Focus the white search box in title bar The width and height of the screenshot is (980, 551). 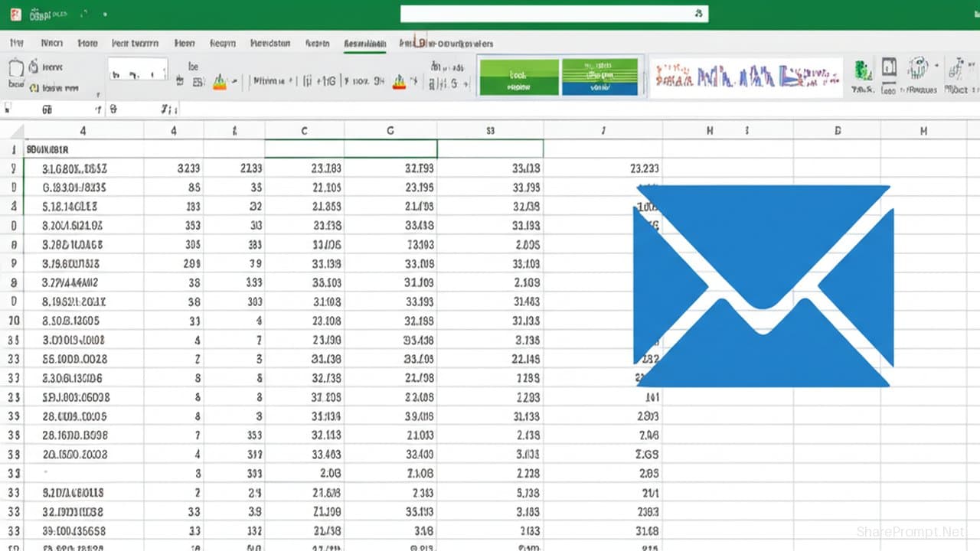point(554,14)
